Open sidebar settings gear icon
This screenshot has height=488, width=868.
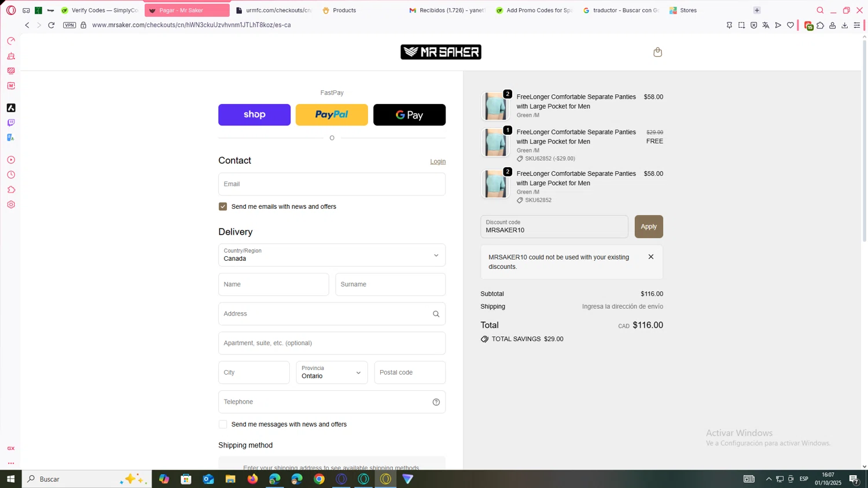coord(11,205)
